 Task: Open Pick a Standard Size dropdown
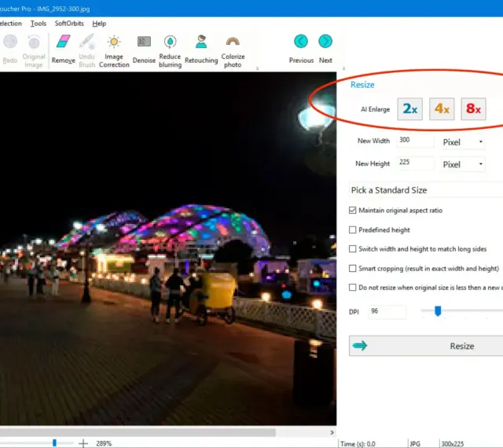[426, 190]
